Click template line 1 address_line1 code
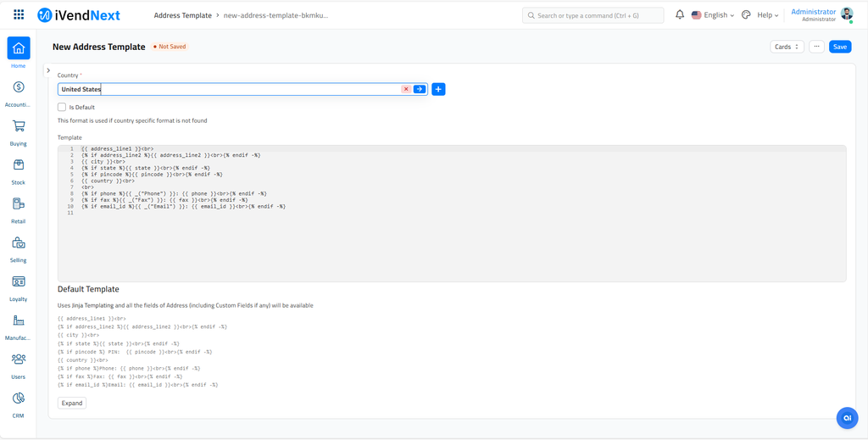 (117, 149)
